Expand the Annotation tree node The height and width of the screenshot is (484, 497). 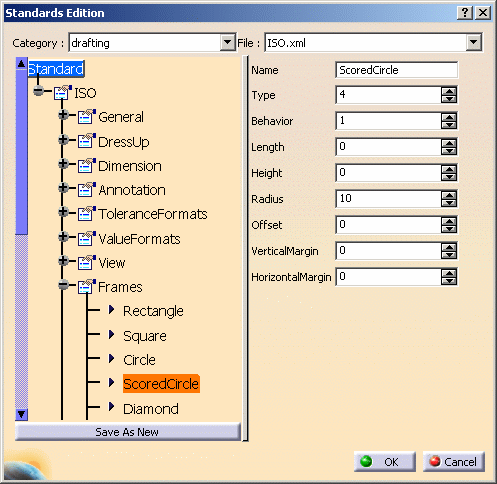coord(63,188)
